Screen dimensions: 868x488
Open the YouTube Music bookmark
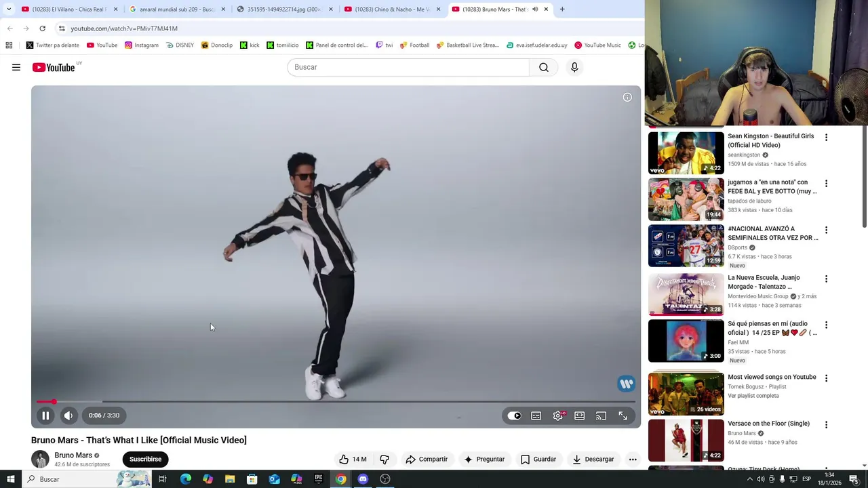pyautogui.click(x=597, y=45)
